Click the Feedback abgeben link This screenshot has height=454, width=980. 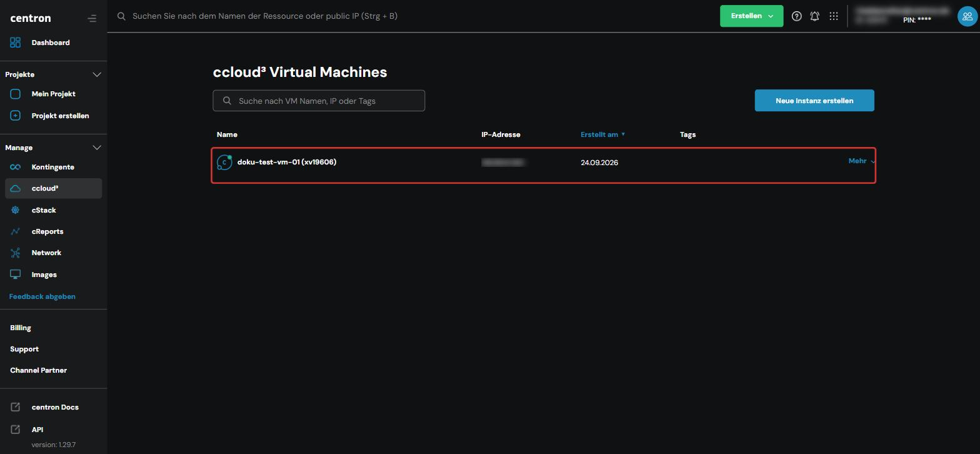(42, 296)
